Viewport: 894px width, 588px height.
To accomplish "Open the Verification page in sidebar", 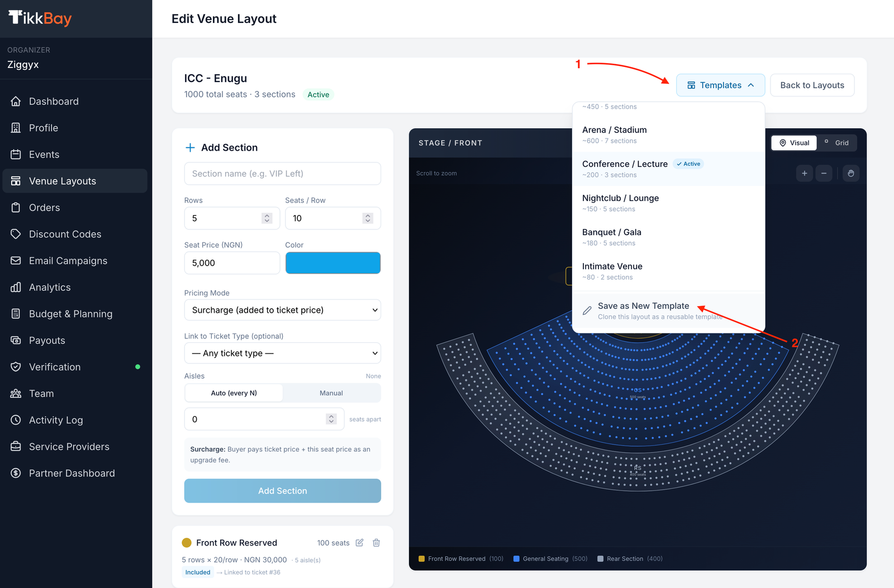I will click(55, 367).
